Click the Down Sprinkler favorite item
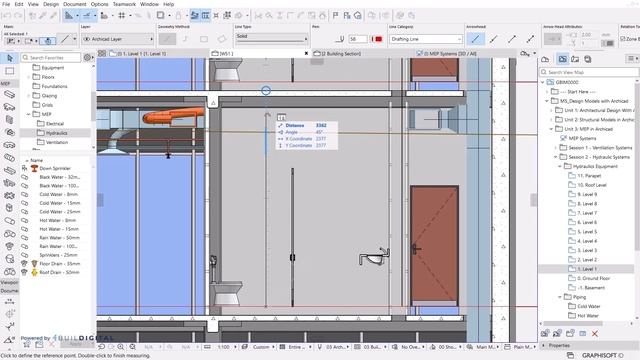Image resolution: width=640 pixels, height=360 pixels. click(55, 168)
